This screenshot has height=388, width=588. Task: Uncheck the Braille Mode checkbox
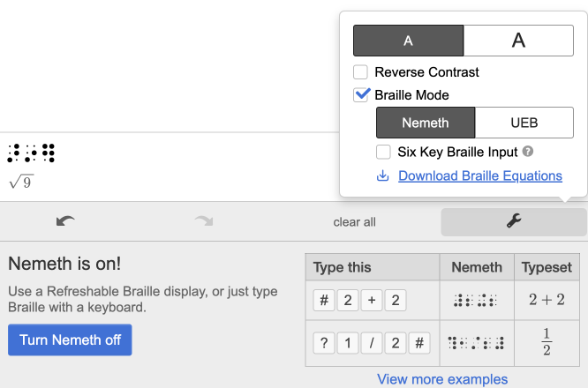point(361,95)
